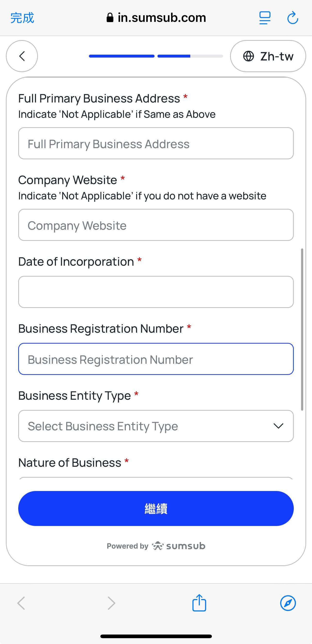Click the Company Website input field
The height and width of the screenshot is (644, 312).
pyautogui.click(x=156, y=225)
